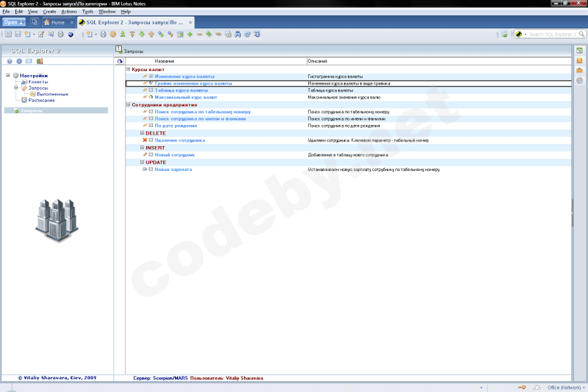Collapse the Курсы валют category
Image resolution: width=588 pixels, height=392 pixels.
pyautogui.click(x=128, y=69)
